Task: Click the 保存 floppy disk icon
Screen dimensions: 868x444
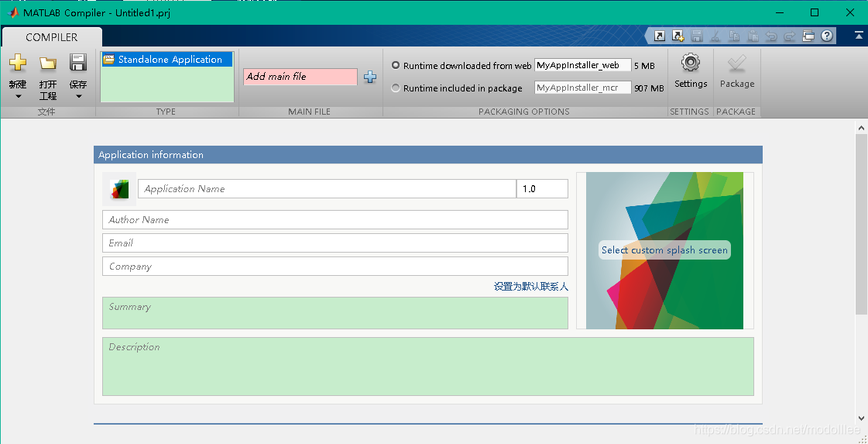Action: [x=78, y=62]
